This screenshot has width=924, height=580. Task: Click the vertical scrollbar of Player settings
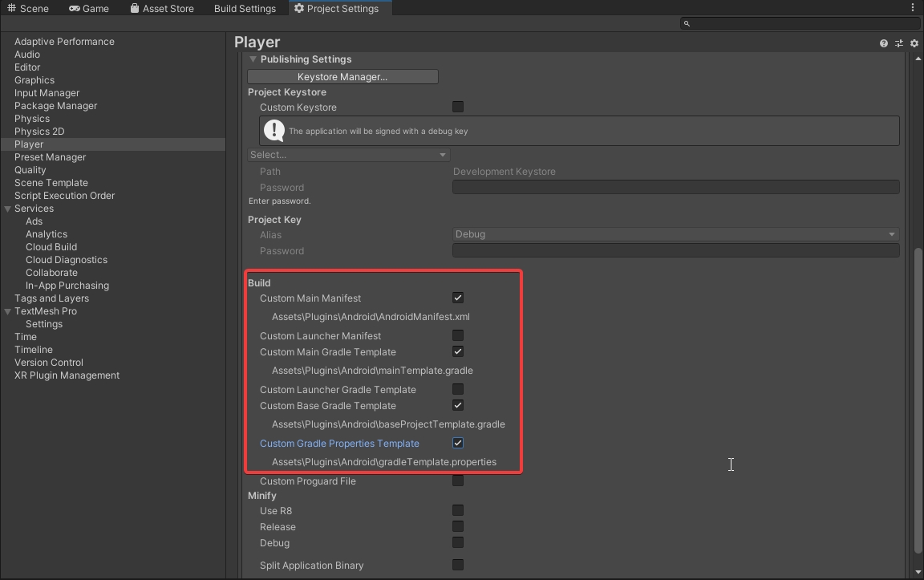tap(918, 401)
